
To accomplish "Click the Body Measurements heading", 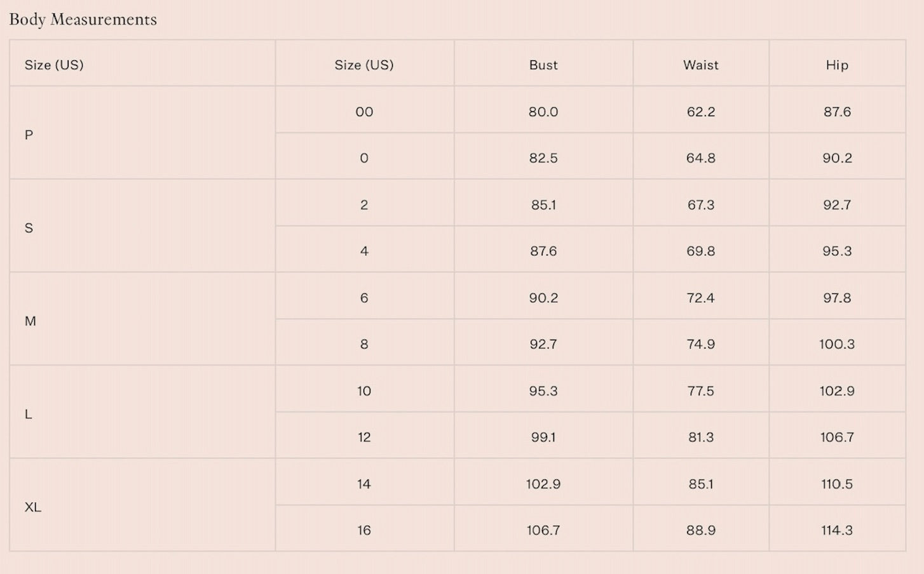I will point(83,20).
